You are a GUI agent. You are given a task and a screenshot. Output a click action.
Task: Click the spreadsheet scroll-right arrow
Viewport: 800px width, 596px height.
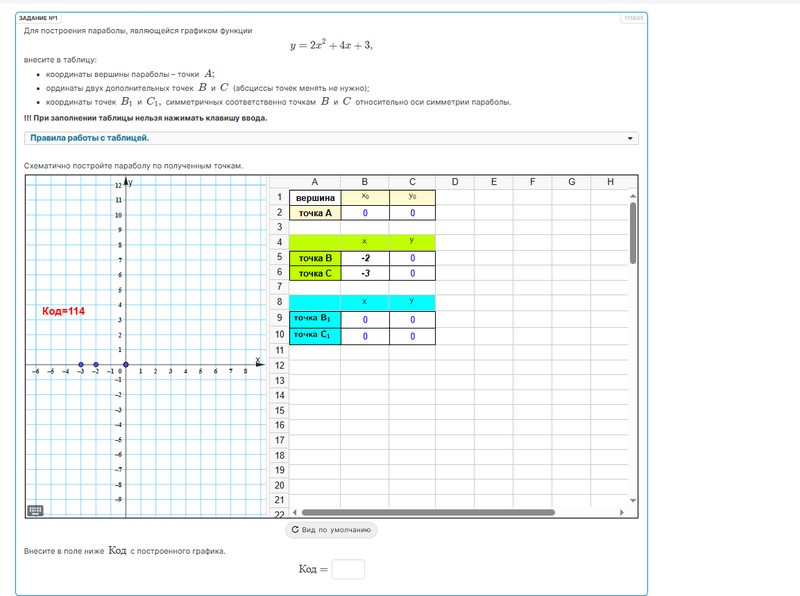click(x=622, y=513)
